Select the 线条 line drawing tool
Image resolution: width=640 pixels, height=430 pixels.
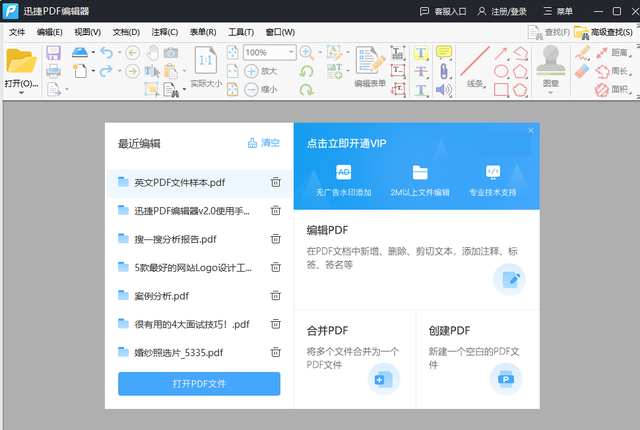pyautogui.click(x=475, y=66)
